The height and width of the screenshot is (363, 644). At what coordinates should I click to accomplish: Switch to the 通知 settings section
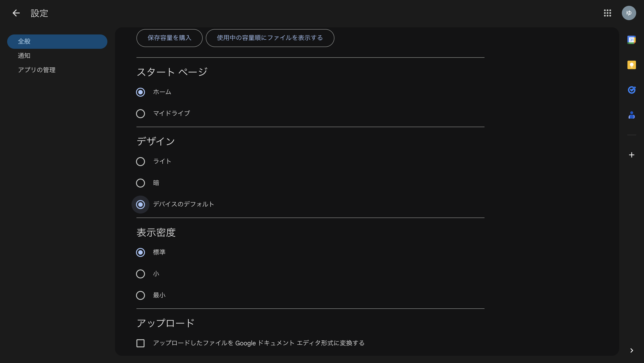point(24,56)
